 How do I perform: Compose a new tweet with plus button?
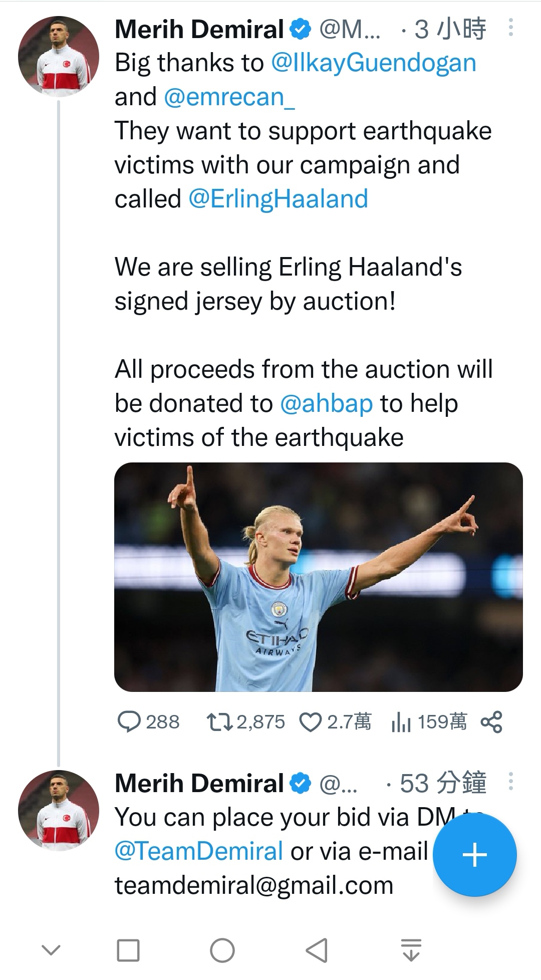point(474,855)
